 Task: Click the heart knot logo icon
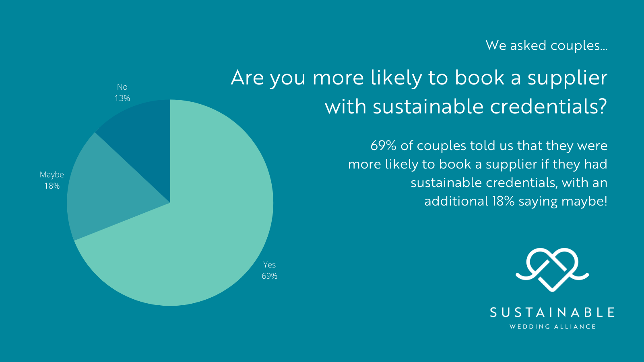(552, 269)
